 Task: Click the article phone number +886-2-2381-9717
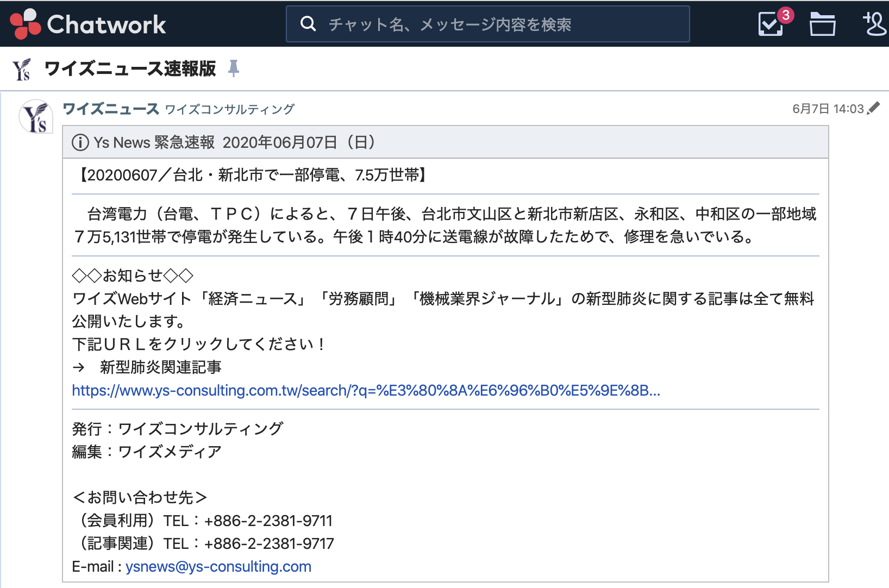tap(270, 543)
